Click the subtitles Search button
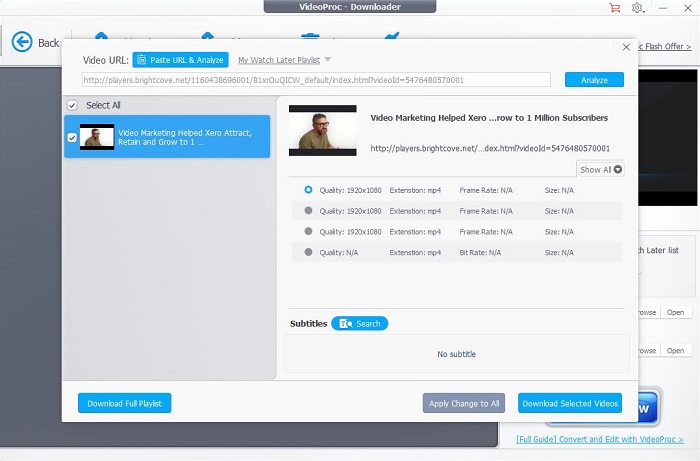 point(359,324)
